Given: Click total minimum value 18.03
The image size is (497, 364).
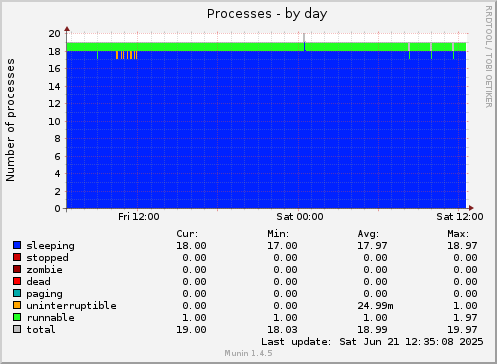Looking at the screenshot, I should pos(282,330).
